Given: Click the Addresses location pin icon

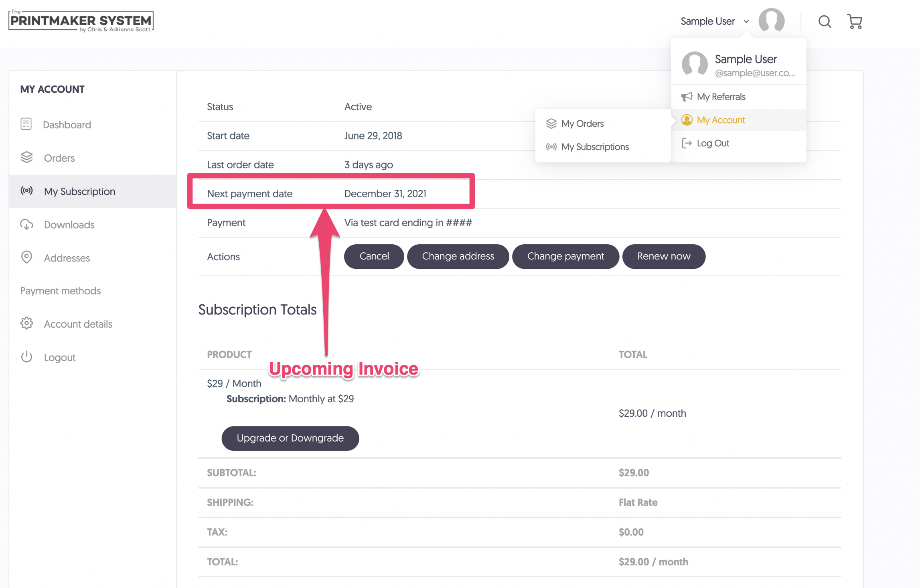Looking at the screenshot, I should coord(26,257).
